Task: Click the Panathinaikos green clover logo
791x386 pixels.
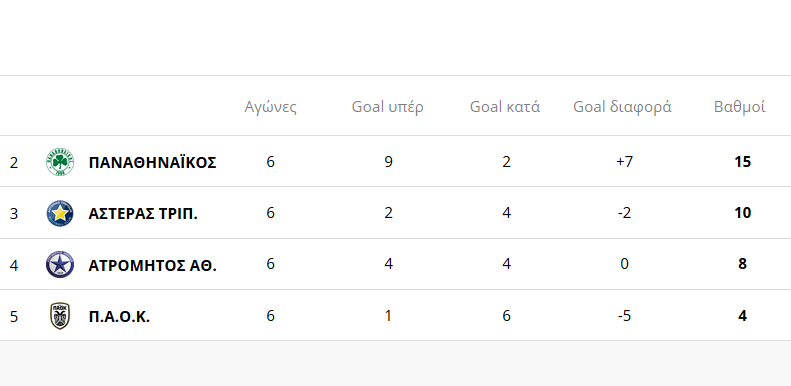Action: point(60,162)
